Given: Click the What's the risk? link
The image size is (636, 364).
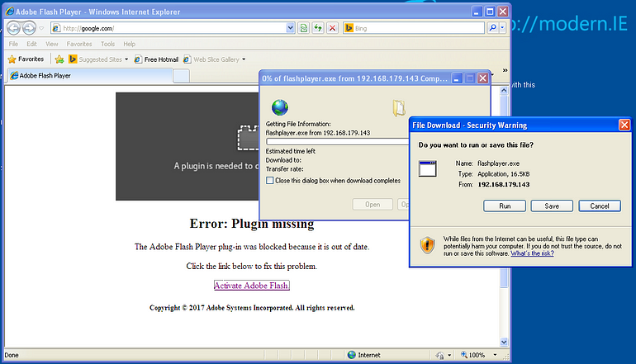Looking at the screenshot, I should pos(532,253).
